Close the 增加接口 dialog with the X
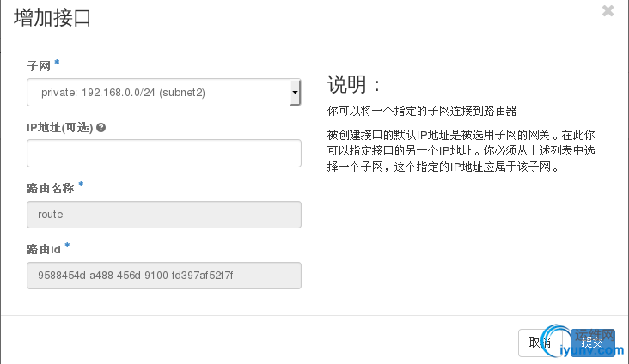The image size is (629, 364). coord(608,11)
